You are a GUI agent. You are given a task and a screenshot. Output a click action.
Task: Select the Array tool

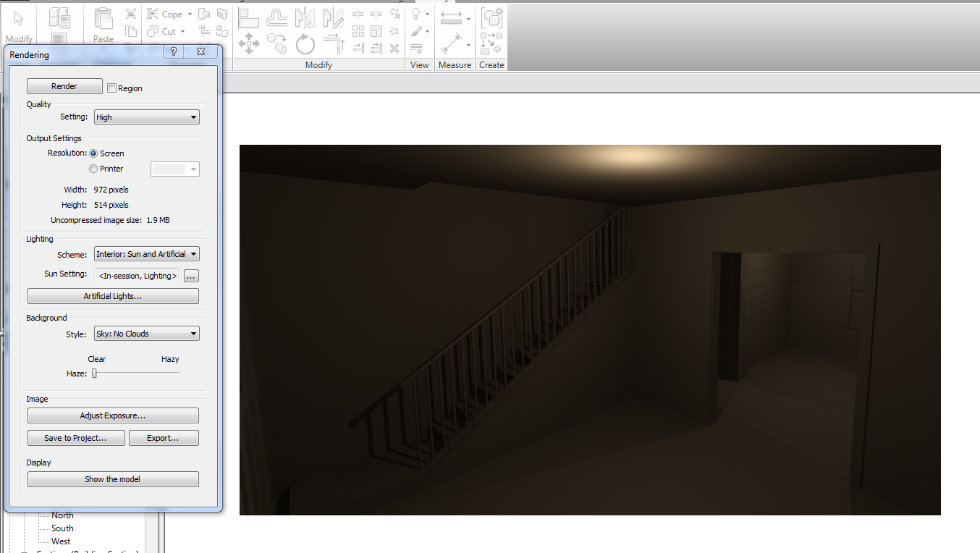coord(358,31)
